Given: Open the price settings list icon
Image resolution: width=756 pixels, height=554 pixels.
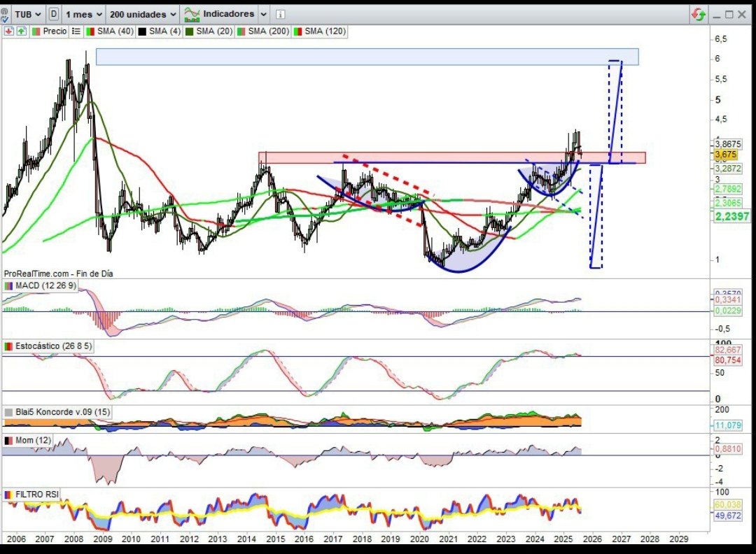Looking at the screenshot, I should coord(76,31).
